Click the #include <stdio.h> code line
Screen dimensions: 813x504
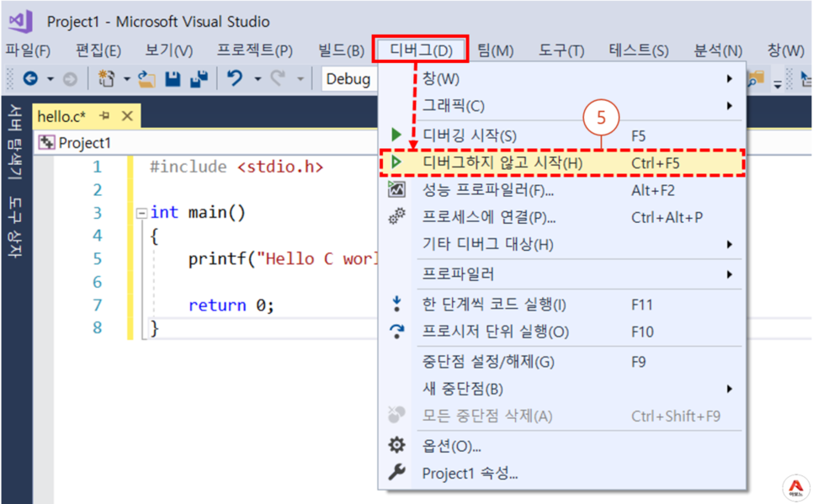pyautogui.click(x=236, y=167)
